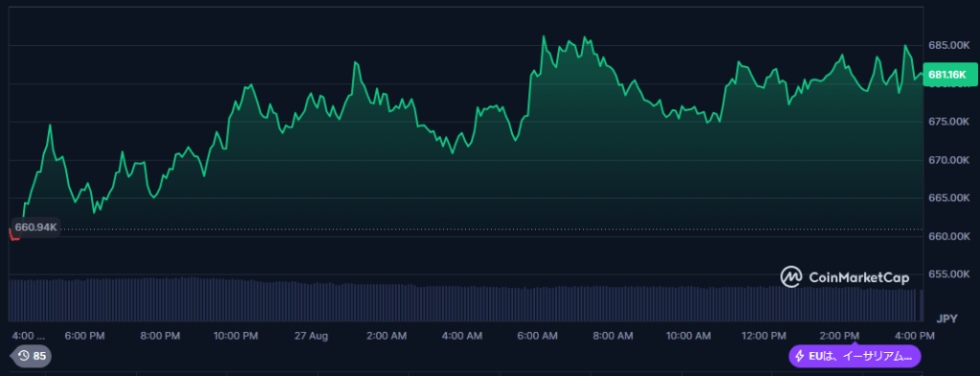Viewport: 980px width, 376px height.
Task: Click the 6:00 PM time axis label
Action: click(x=85, y=336)
